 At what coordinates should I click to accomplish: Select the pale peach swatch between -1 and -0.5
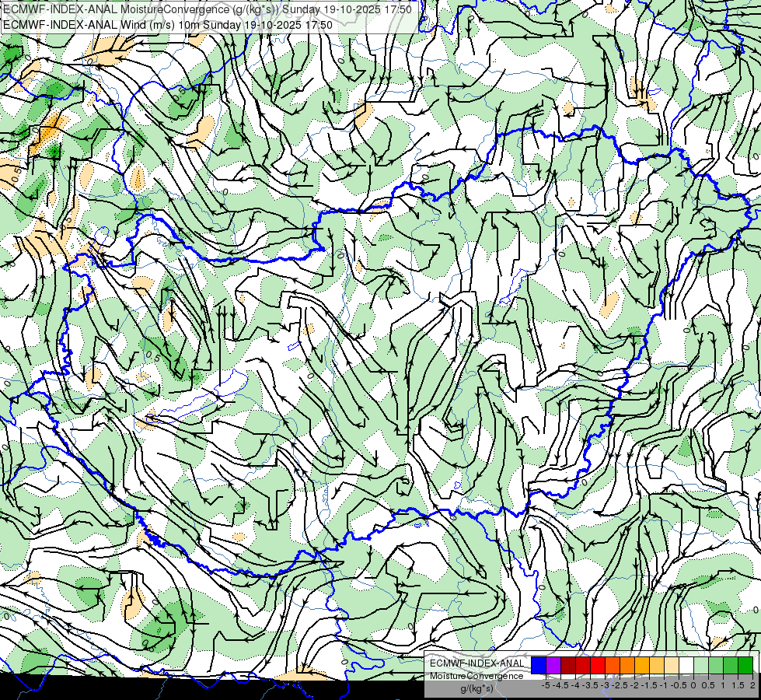coord(672,666)
